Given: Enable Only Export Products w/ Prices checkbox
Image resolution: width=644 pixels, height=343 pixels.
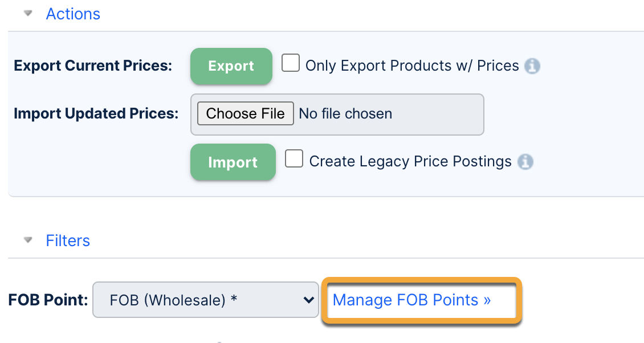Looking at the screenshot, I should (291, 63).
